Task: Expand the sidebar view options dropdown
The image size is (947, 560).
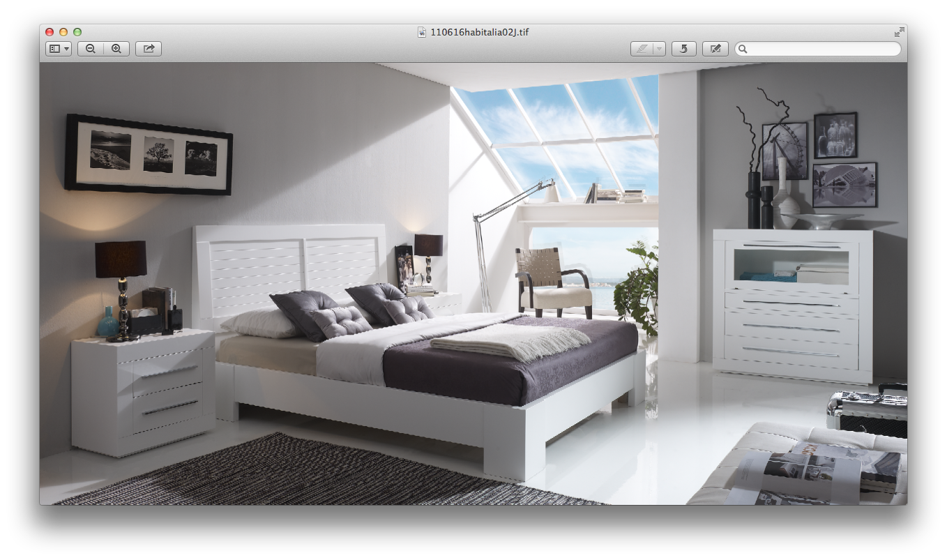Action: pos(65,49)
